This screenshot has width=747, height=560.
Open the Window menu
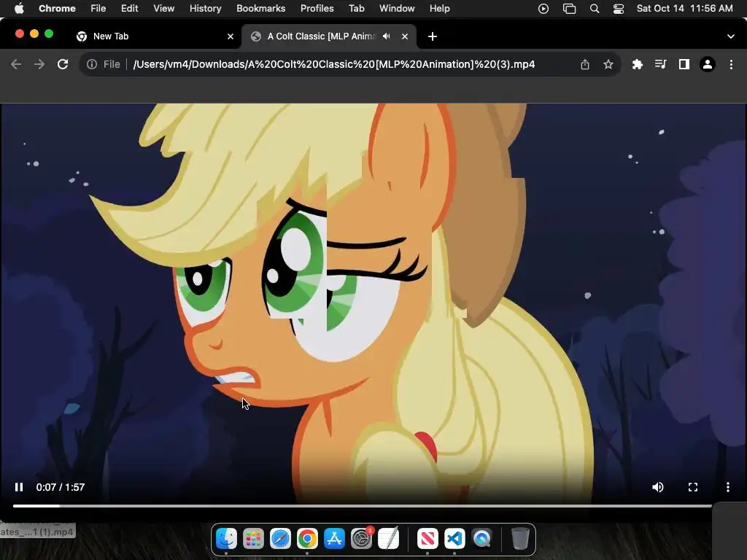coord(397,9)
